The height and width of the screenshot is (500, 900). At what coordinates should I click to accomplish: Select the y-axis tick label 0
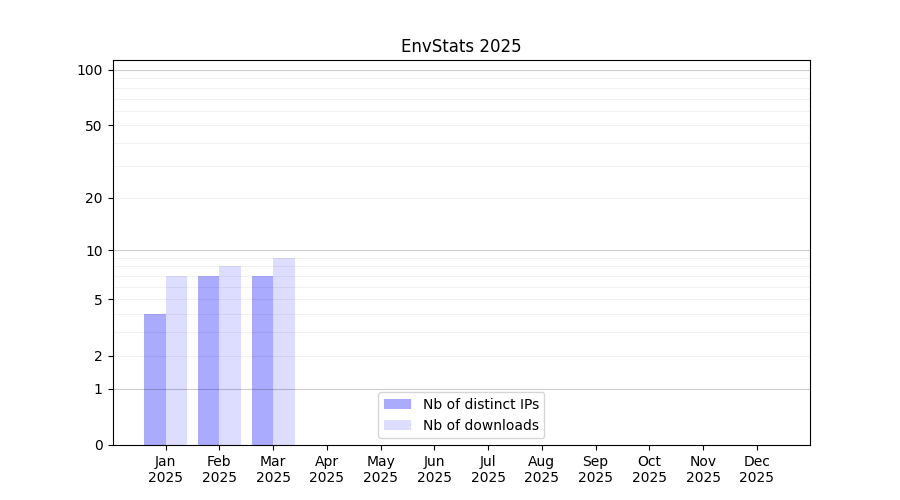click(x=98, y=445)
